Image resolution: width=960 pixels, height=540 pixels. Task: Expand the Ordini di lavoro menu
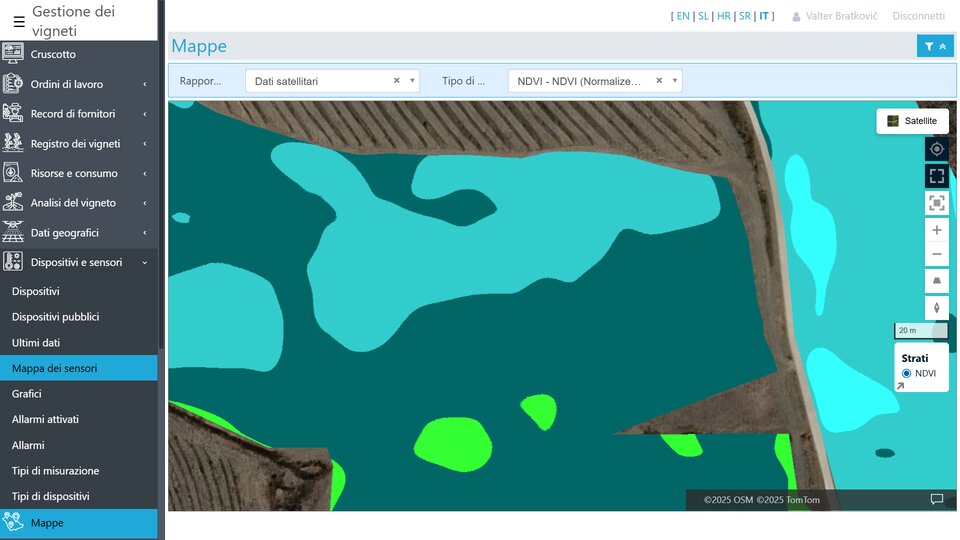click(x=78, y=84)
